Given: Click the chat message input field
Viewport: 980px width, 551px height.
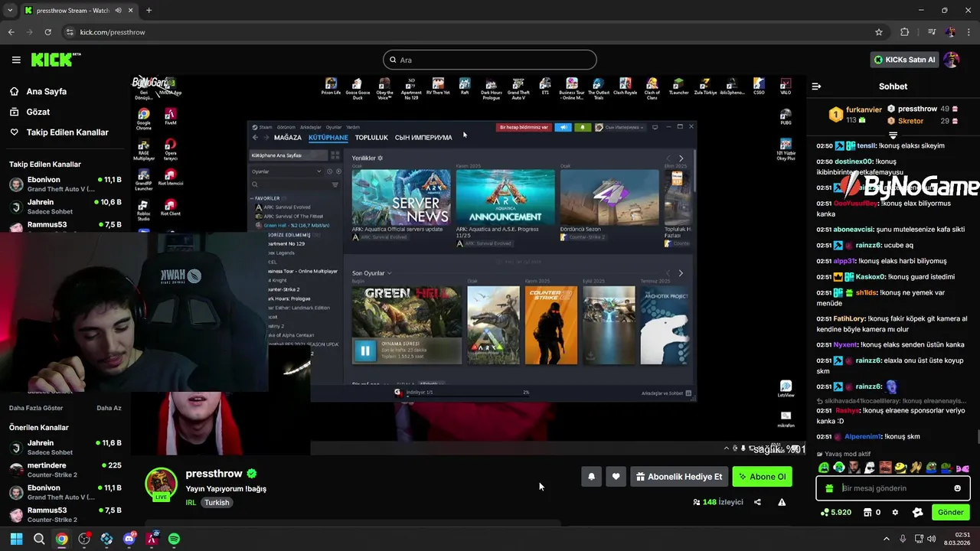Looking at the screenshot, I should pyautogui.click(x=893, y=488).
